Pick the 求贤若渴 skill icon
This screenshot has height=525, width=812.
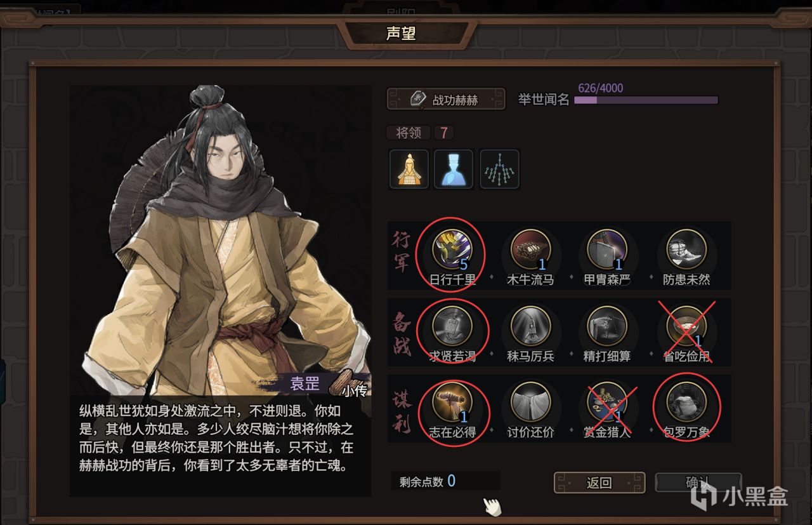click(452, 326)
